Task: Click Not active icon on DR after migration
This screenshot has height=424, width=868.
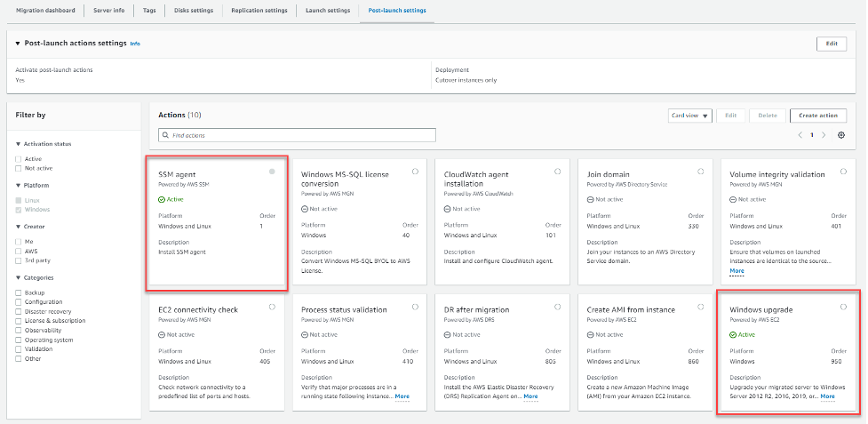Action: pos(447,335)
